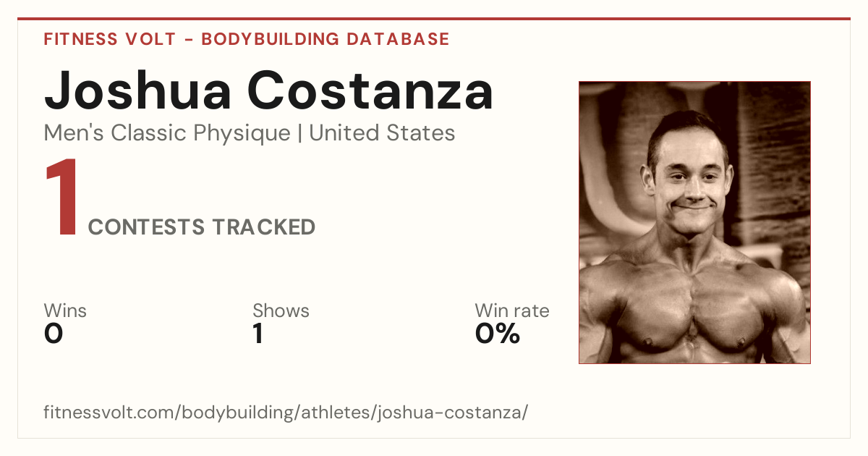Click the large red contests number
The height and width of the screenshot is (456, 868).
coord(61,198)
